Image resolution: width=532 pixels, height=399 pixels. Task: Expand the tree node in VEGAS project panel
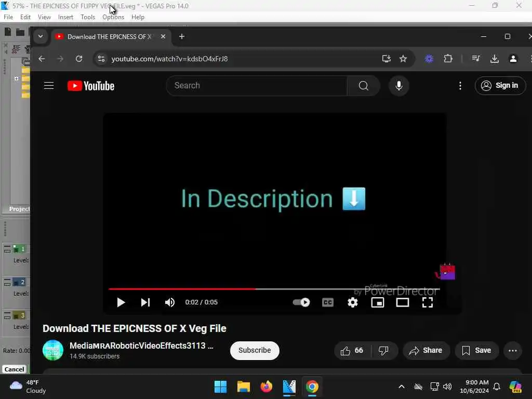(16, 78)
